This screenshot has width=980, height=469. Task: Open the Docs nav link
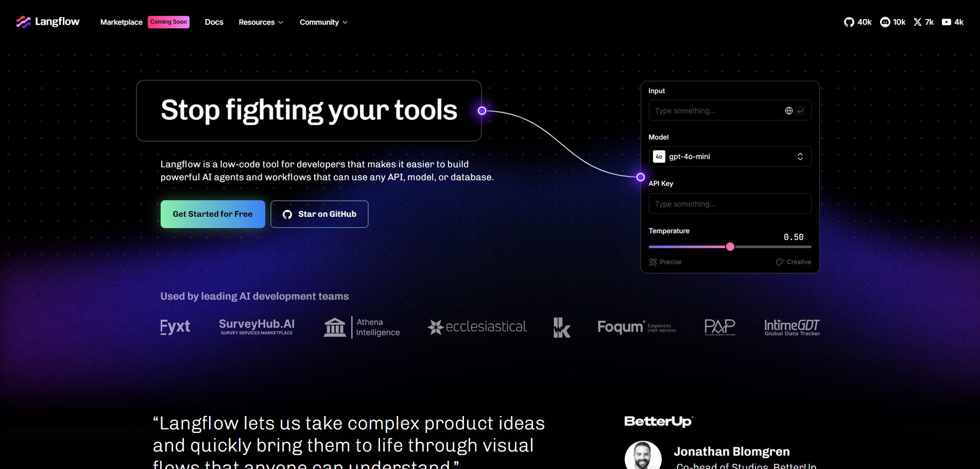[214, 22]
